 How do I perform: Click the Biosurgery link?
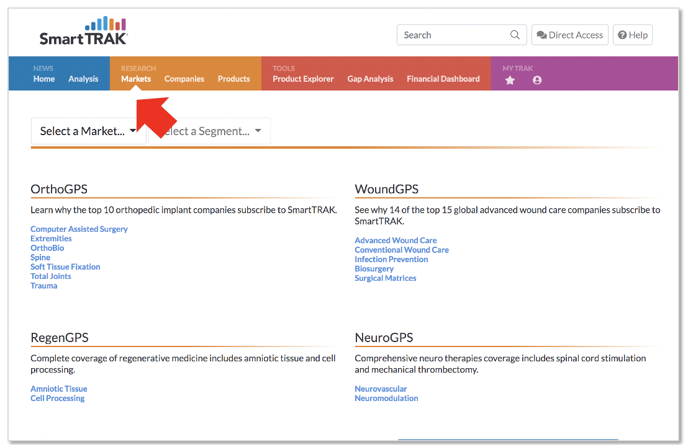(374, 269)
